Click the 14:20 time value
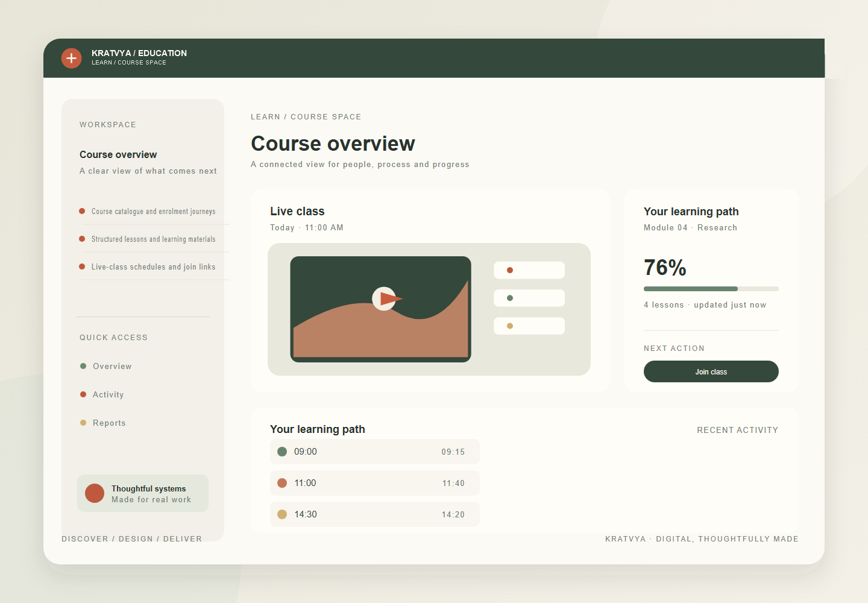Image resolution: width=868 pixels, height=603 pixels. point(453,514)
